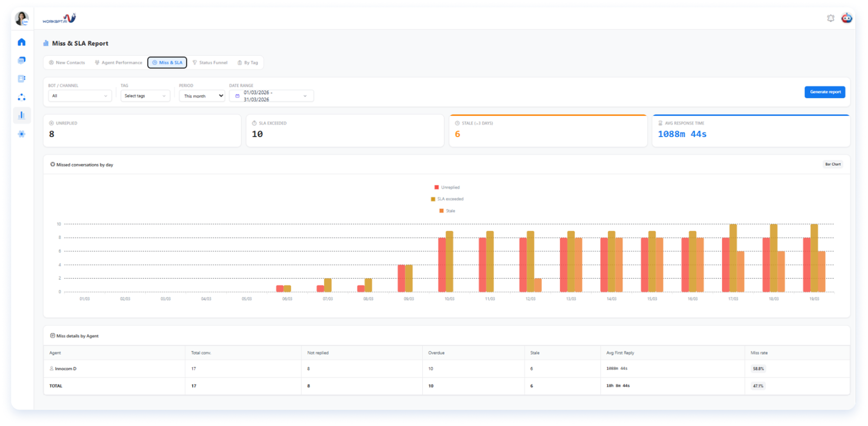Open the contacts sidebar icon
The width and height of the screenshot is (868, 426).
point(22,79)
